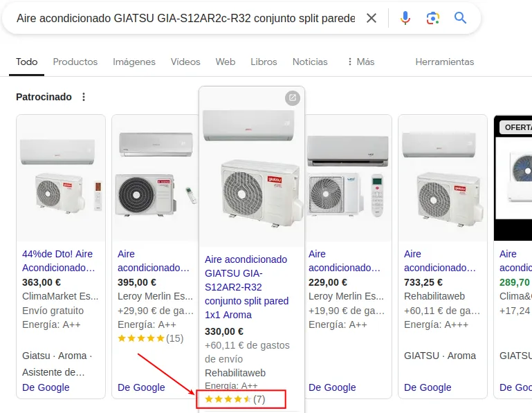Click Giatsu · Aroma · Asistente de... text
This screenshot has height=413, width=532.
[x=57, y=364]
